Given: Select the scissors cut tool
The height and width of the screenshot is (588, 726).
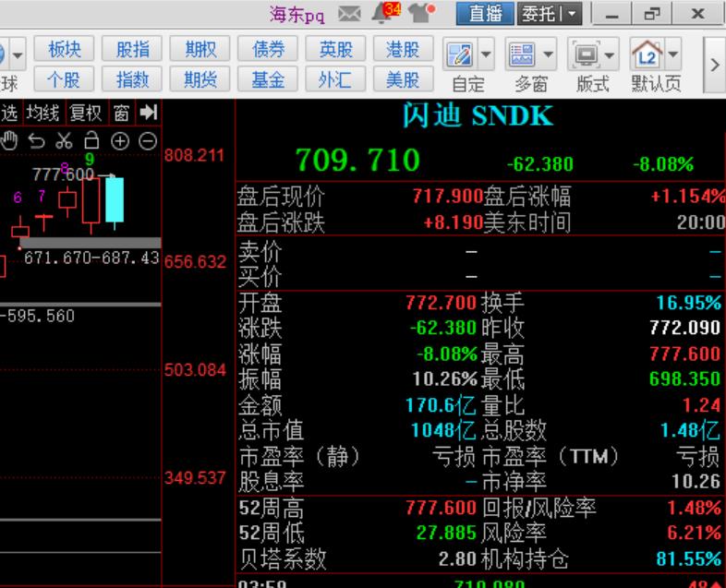Looking at the screenshot, I should [64, 140].
